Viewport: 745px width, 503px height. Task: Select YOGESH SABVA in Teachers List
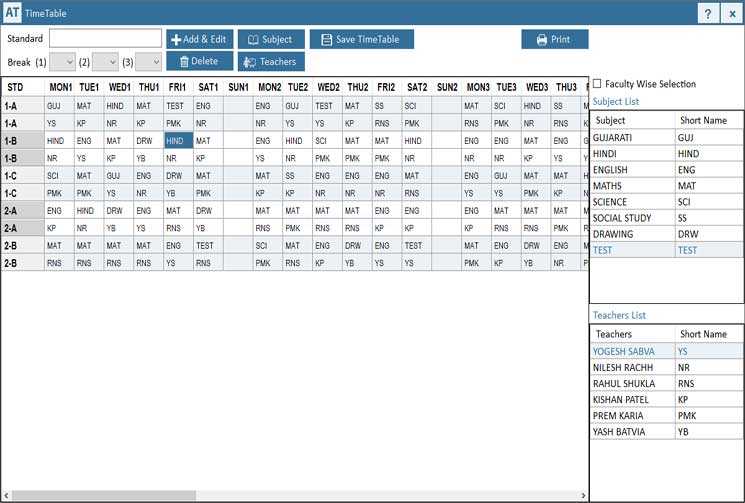630,351
